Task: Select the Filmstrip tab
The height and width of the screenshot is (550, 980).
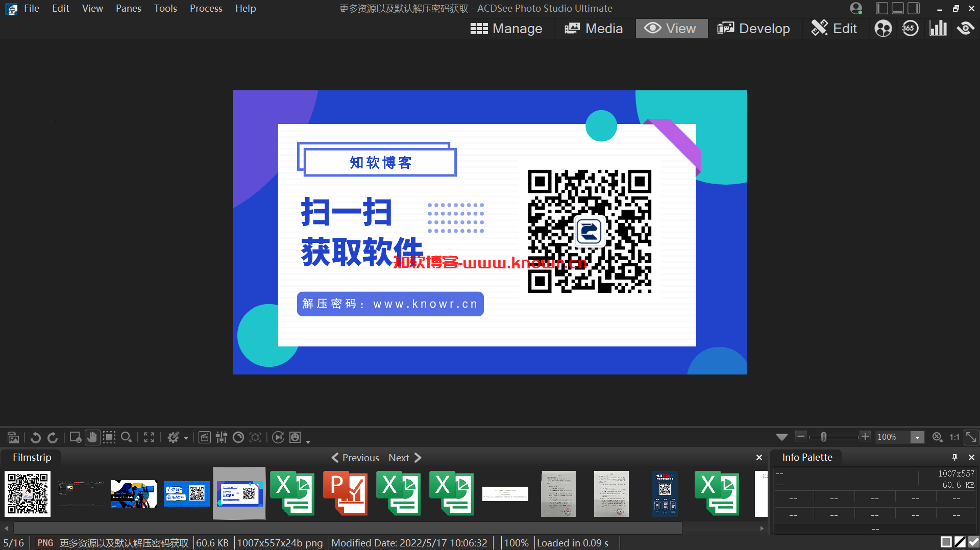Action: click(32, 457)
